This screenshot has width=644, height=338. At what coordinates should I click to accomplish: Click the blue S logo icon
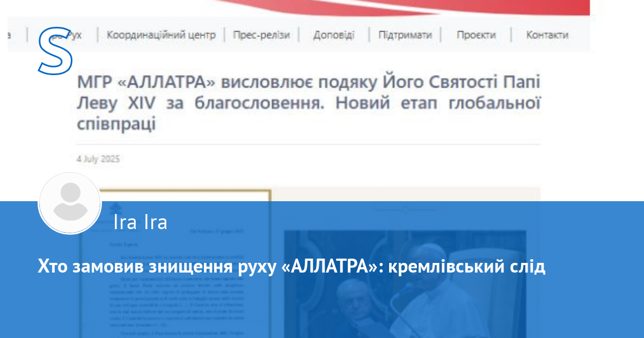55,50
